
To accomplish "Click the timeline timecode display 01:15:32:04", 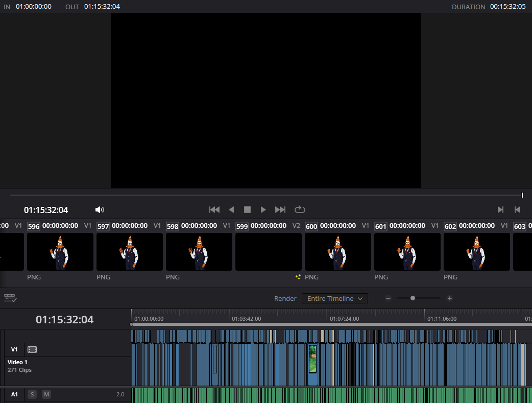I will click(64, 319).
